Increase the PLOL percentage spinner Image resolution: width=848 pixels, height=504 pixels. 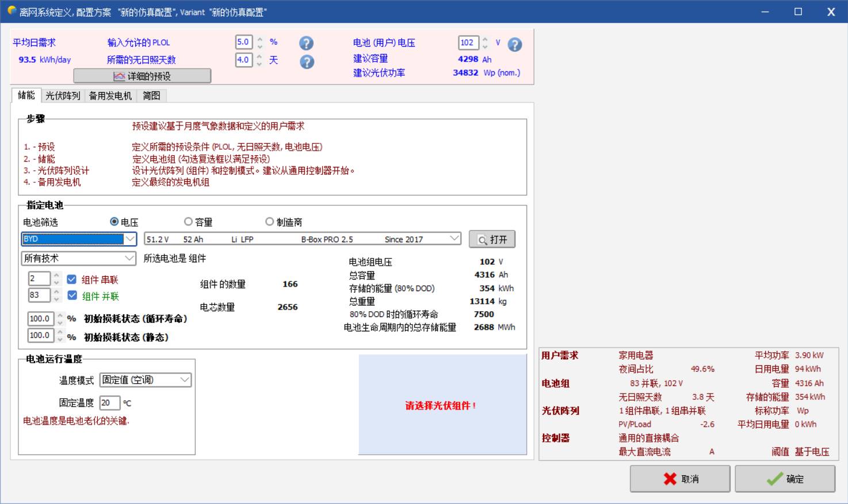(x=260, y=39)
